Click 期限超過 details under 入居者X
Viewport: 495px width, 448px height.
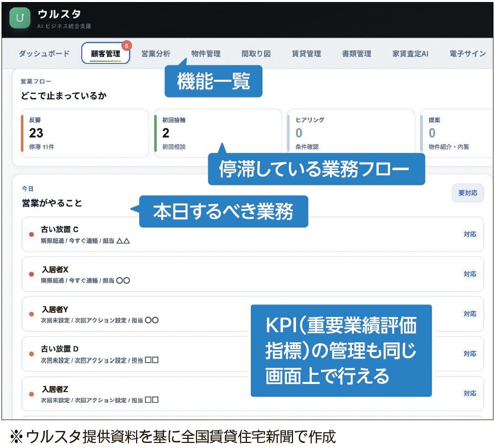(85, 281)
